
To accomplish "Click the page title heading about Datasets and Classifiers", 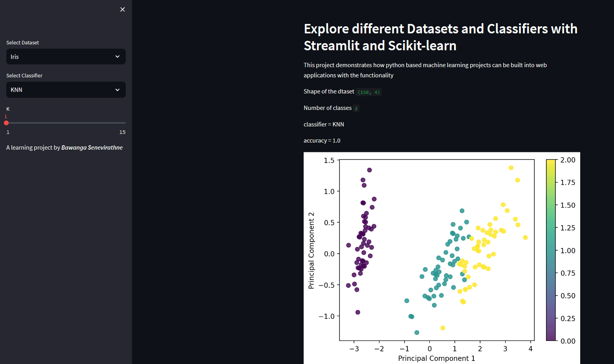I will click(x=440, y=37).
